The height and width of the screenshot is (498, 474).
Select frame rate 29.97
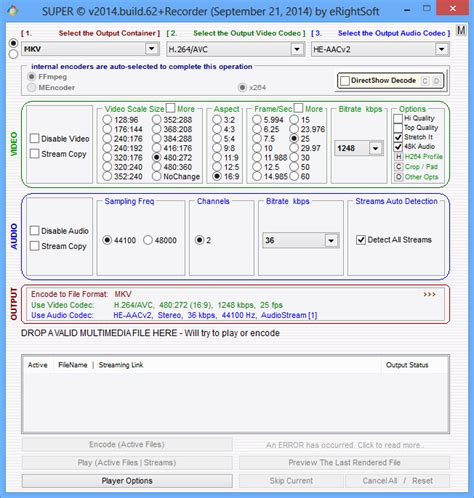[x=294, y=148]
